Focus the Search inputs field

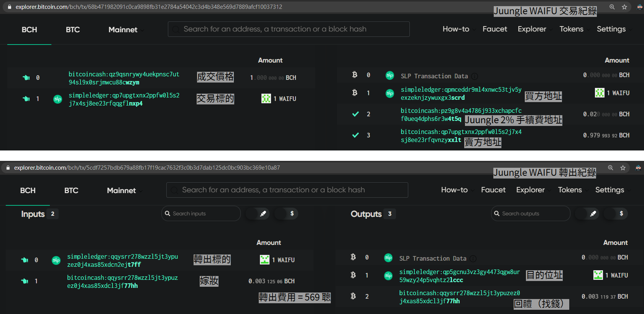[201, 213]
